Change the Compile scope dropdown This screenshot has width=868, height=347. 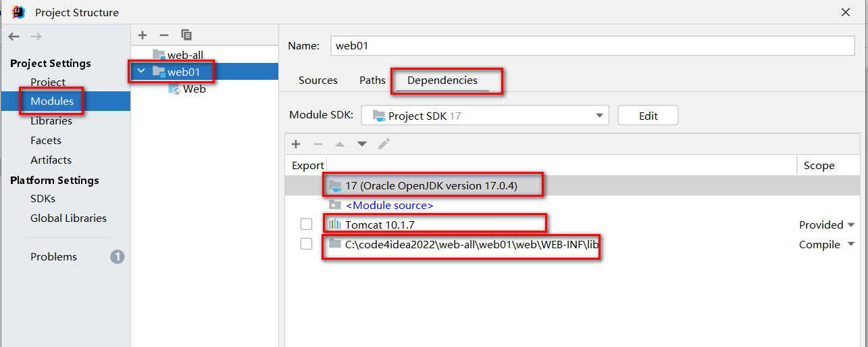[x=850, y=245]
